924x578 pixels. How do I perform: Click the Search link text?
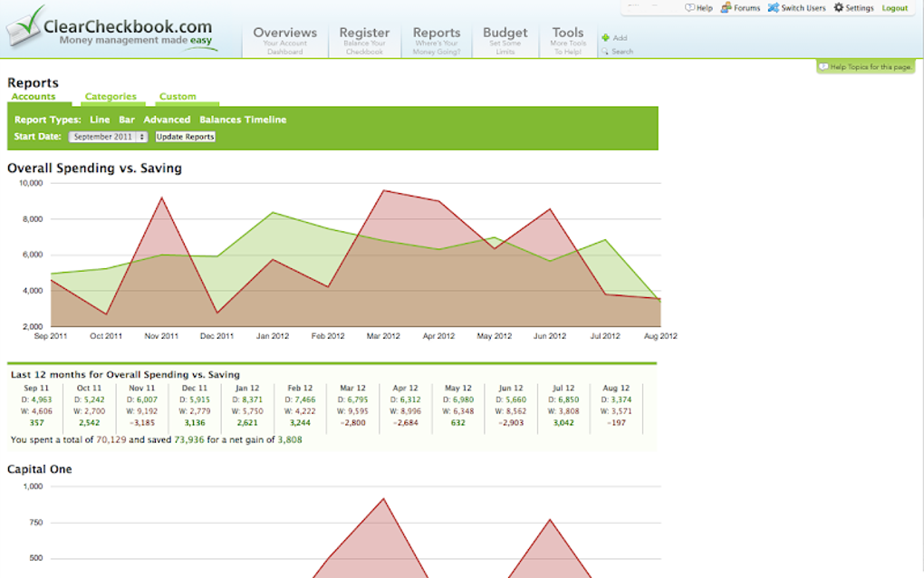tap(622, 52)
